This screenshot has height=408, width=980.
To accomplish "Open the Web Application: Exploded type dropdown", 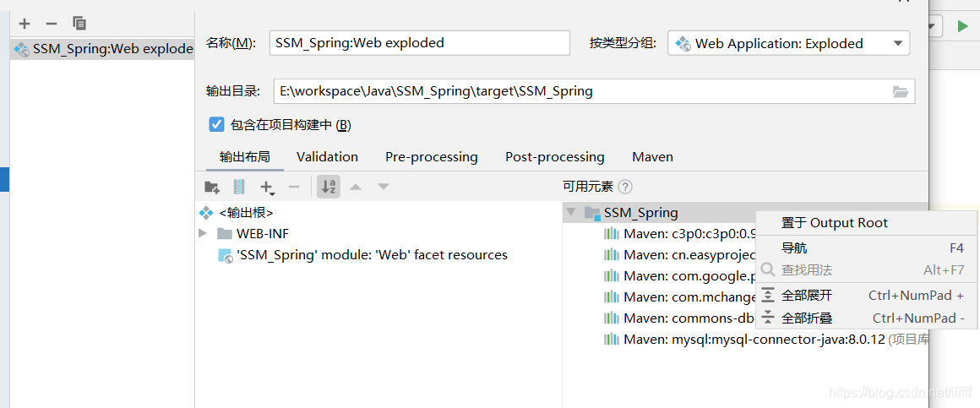I will (x=789, y=43).
